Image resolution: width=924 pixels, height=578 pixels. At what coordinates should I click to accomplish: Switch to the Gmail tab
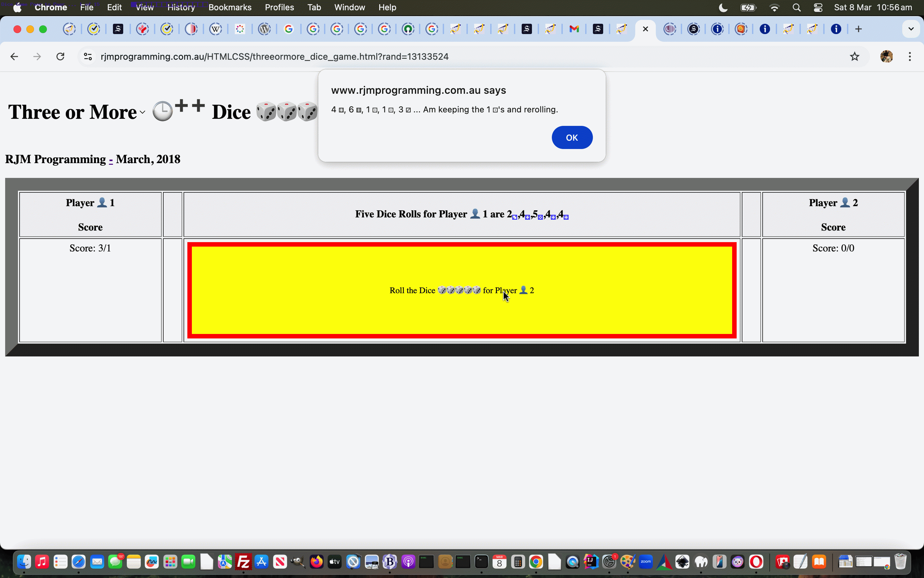tap(574, 29)
